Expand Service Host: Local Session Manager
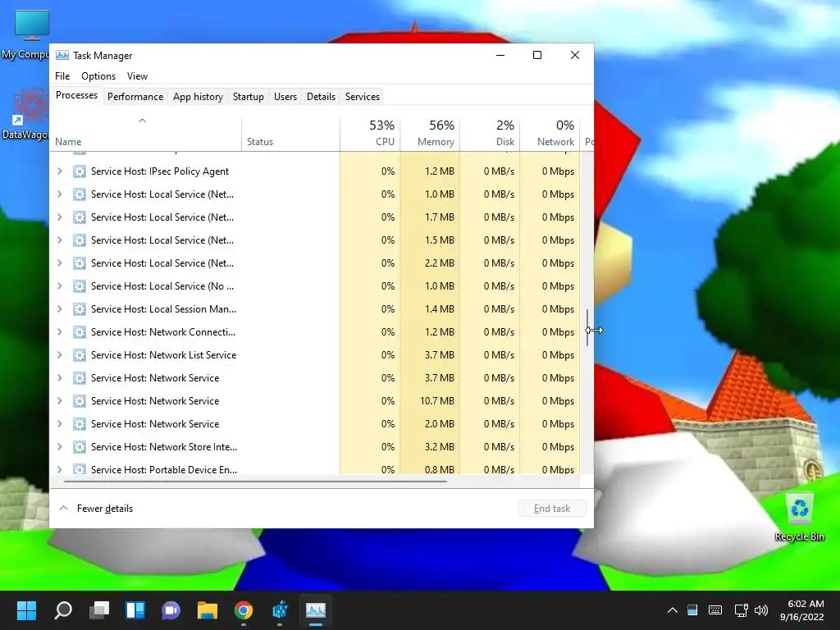The image size is (840, 630). tap(59, 309)
